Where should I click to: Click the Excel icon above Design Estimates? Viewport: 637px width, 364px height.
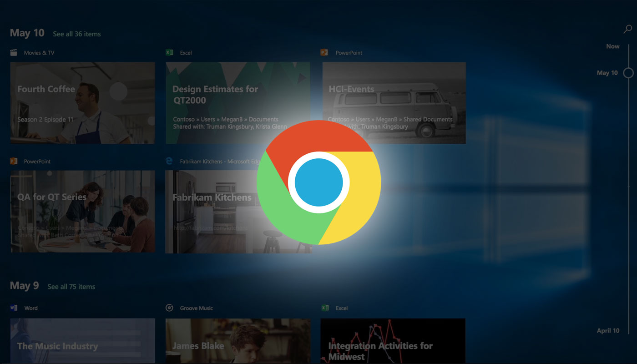coord(169,52)
